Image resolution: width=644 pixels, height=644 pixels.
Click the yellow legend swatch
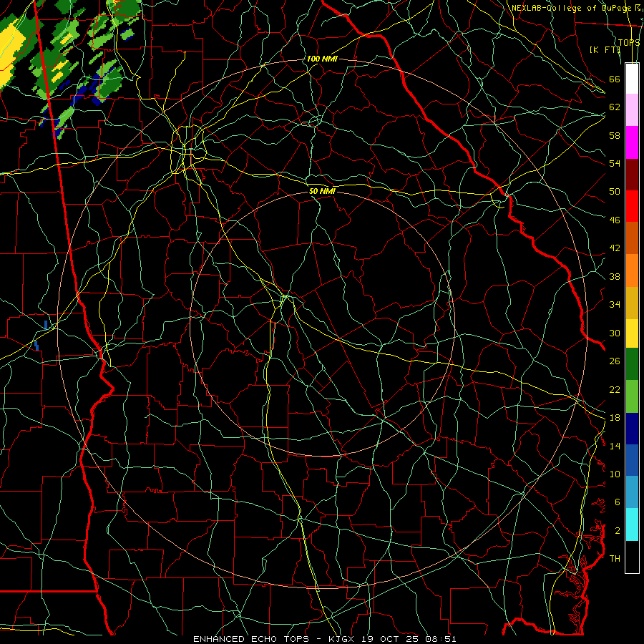coord(632,333)
